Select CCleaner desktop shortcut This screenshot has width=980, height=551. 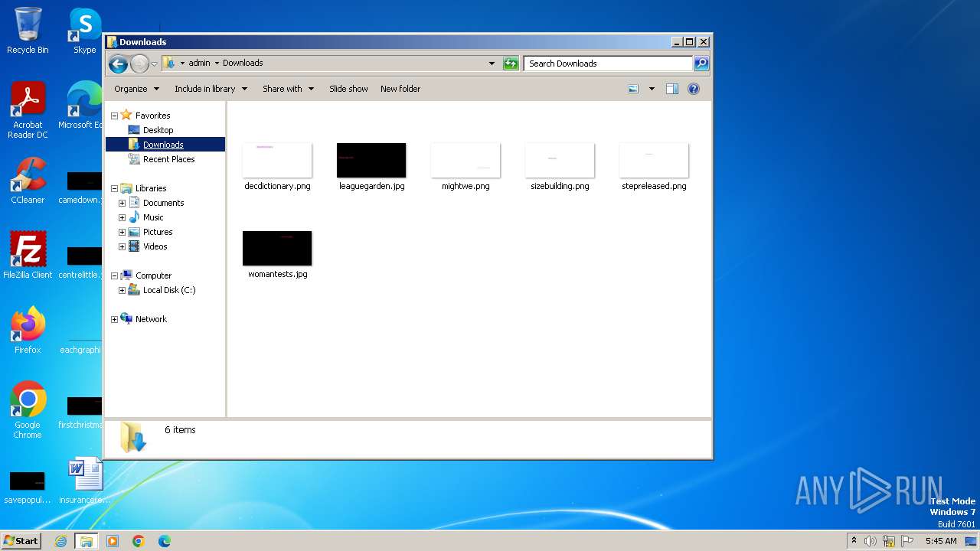[28, 181]
